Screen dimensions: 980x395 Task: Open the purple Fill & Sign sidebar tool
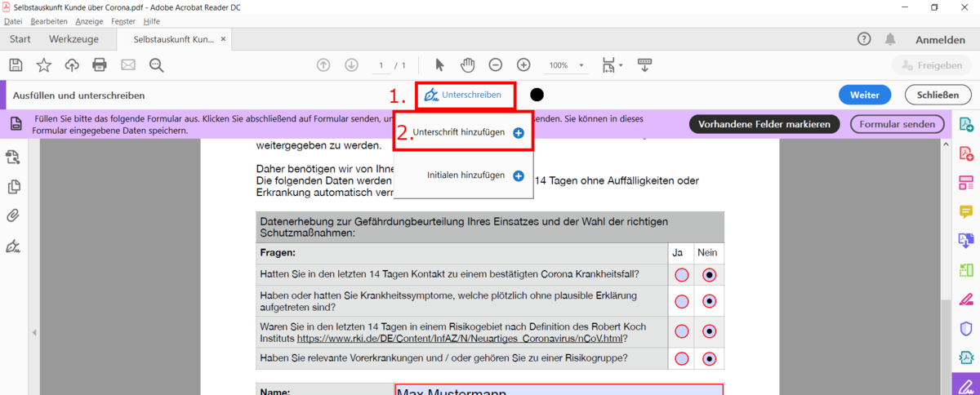[966, 385]
